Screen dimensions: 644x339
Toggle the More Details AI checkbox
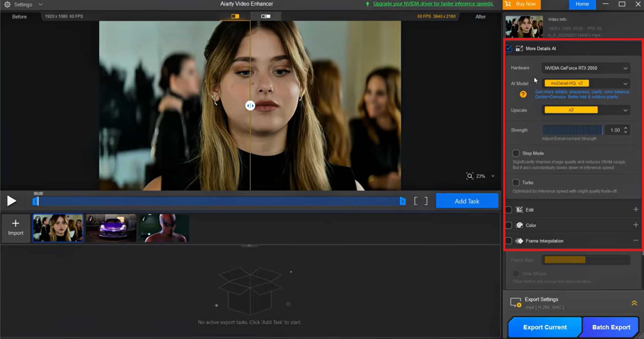(x=509, y=48)
